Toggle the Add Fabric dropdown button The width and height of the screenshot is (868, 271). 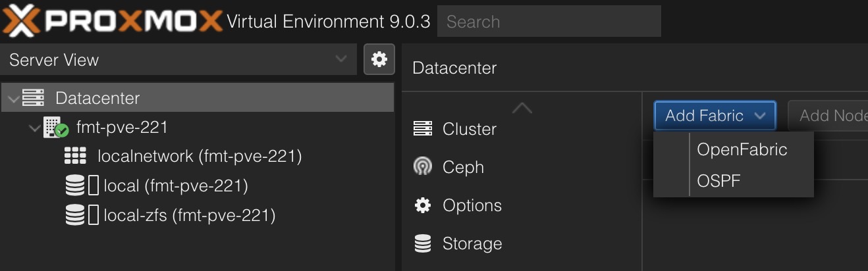(x=715, y=116)
